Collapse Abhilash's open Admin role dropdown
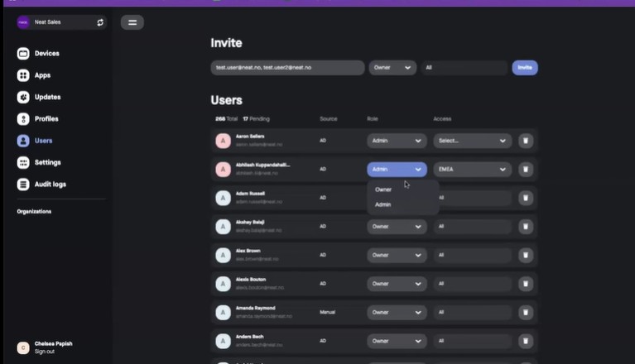 [x=397, y=170]
